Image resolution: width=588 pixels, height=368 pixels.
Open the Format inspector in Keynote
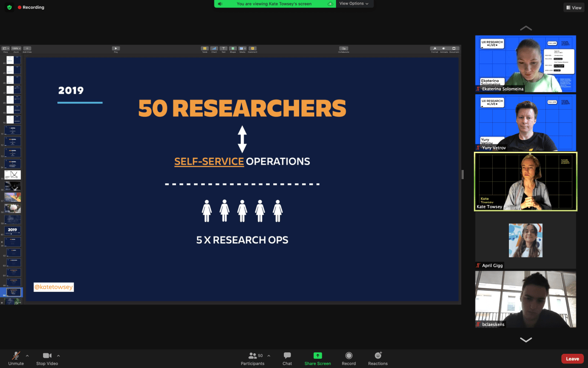434,48
